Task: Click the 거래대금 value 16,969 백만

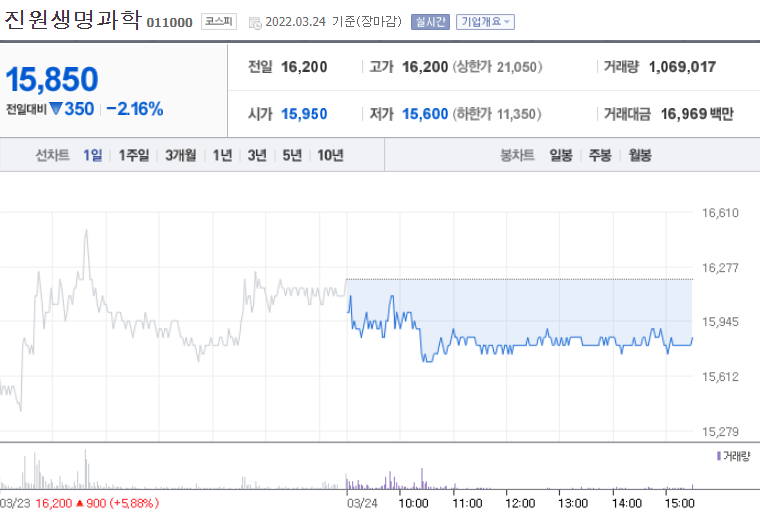Action: tap(697, 114)
